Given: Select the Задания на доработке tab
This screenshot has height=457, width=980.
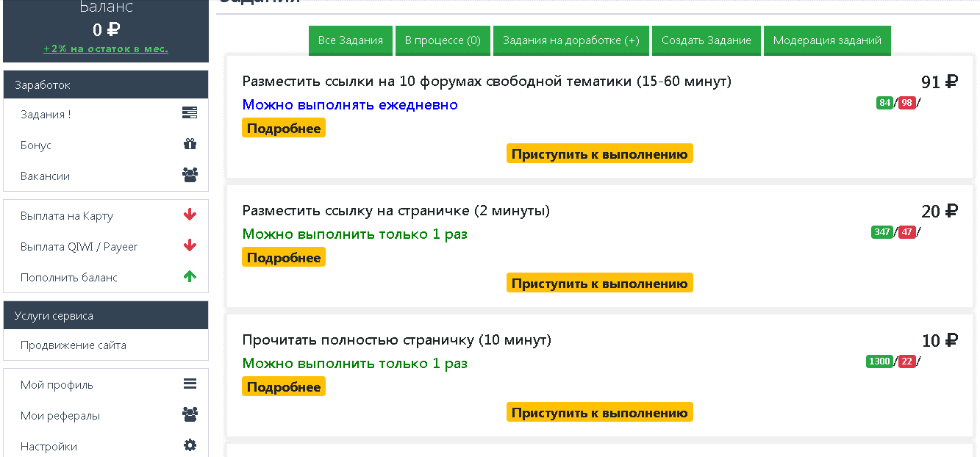Looking at the screenshot, I should coord(571,40).
